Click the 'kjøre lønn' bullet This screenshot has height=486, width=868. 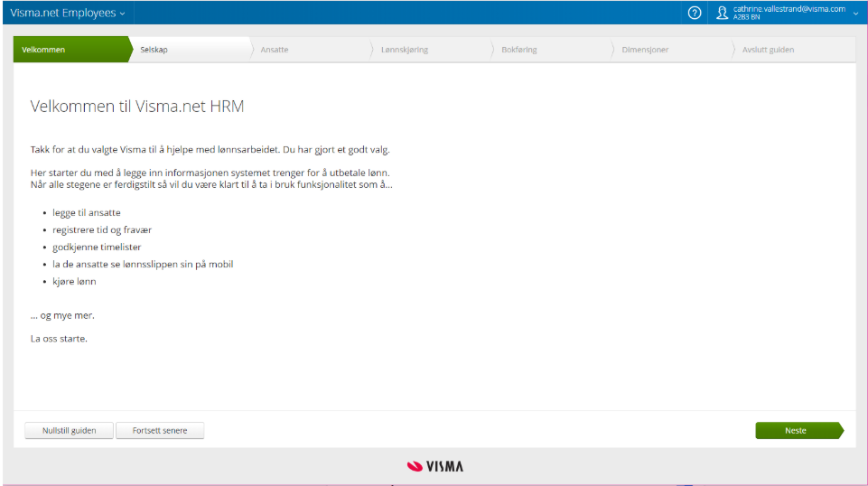[x=74, y=281]
